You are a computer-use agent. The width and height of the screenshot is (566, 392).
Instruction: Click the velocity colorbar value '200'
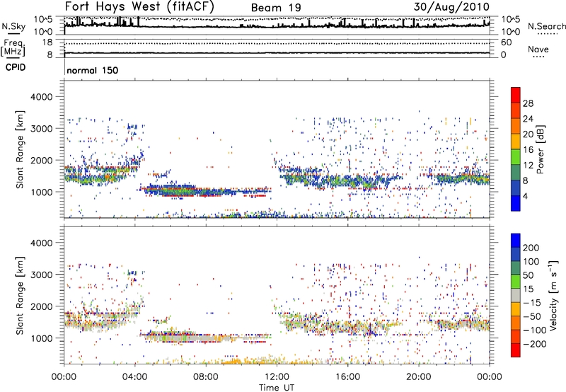[531, 248]
